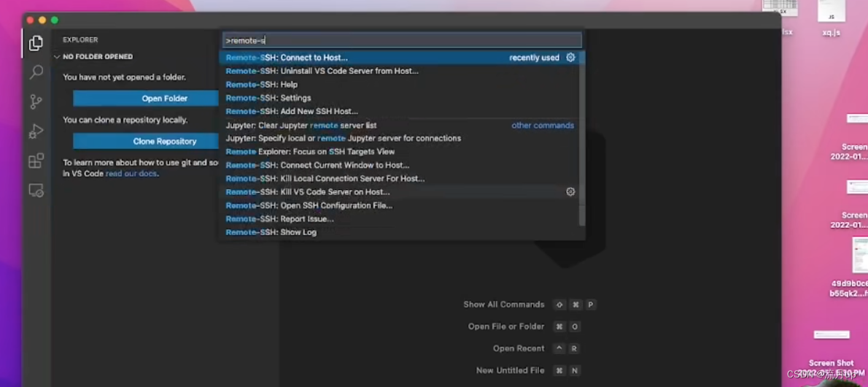This screenshot has height=387, width=868.
Task: Open the Explorer view in activity bar
Action: [x=36, y=43]
